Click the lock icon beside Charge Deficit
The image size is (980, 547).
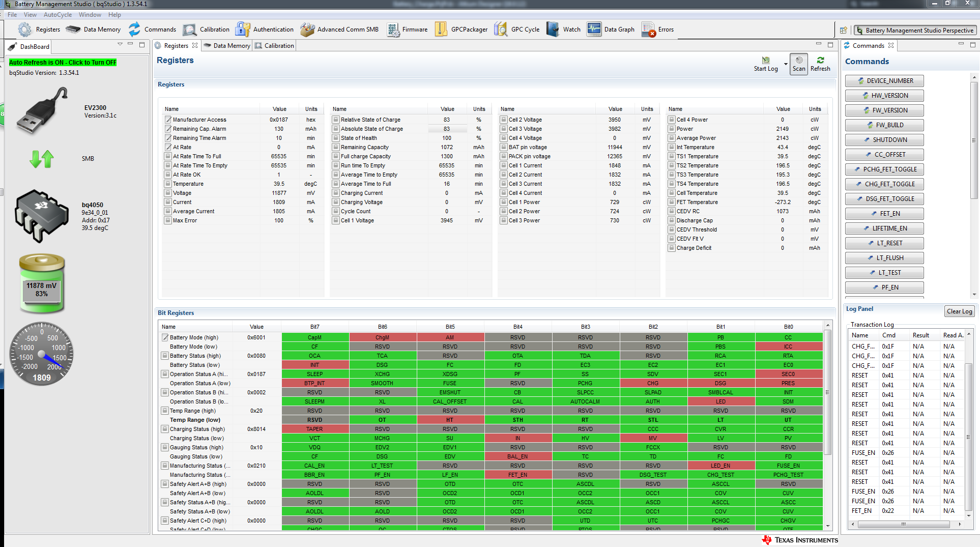click(x=672, y=248)
